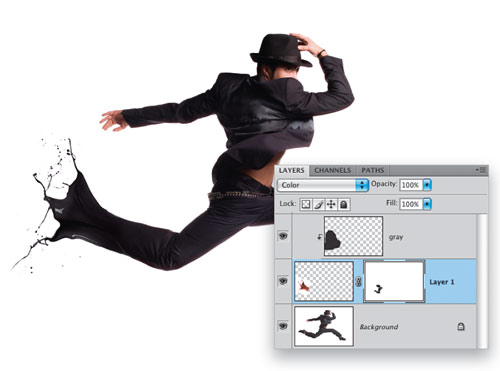This screenshot has width=500, height=371.
Task: Open the Layers panel flyout menu
Action: (x=481, y=170)
